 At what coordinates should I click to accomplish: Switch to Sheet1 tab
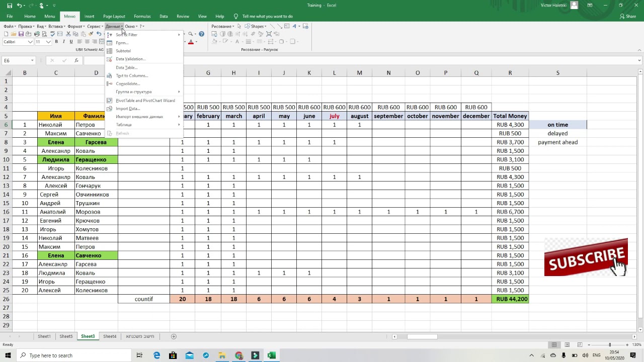[44, 336]
